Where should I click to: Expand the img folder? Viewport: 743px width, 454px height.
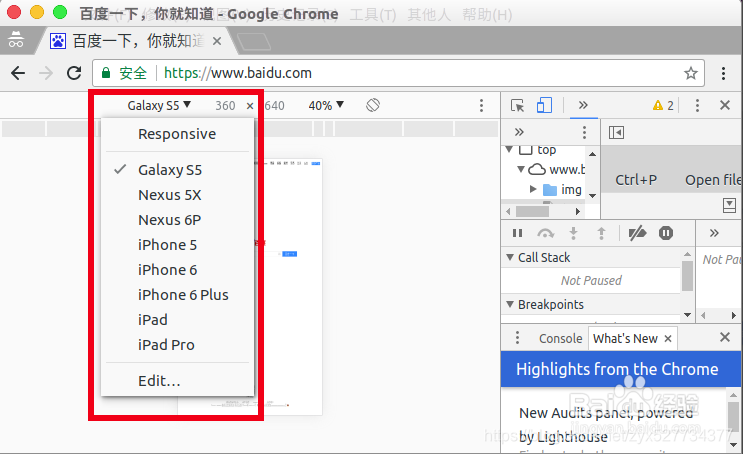pyautogui.click(x=533, y=189)
